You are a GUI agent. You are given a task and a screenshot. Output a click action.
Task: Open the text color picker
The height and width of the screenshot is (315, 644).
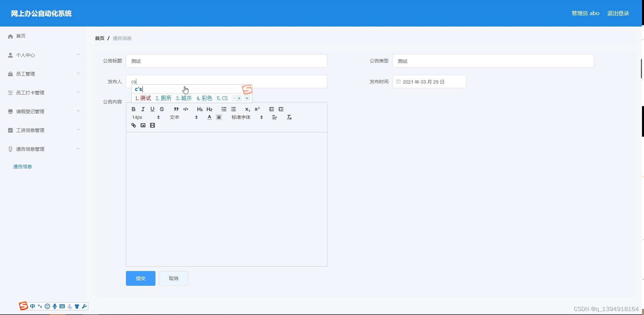tap(209, 117)
